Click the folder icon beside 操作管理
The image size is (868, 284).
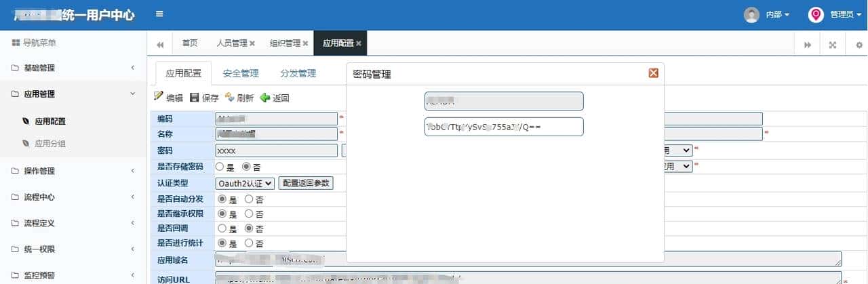pos(16,171)
